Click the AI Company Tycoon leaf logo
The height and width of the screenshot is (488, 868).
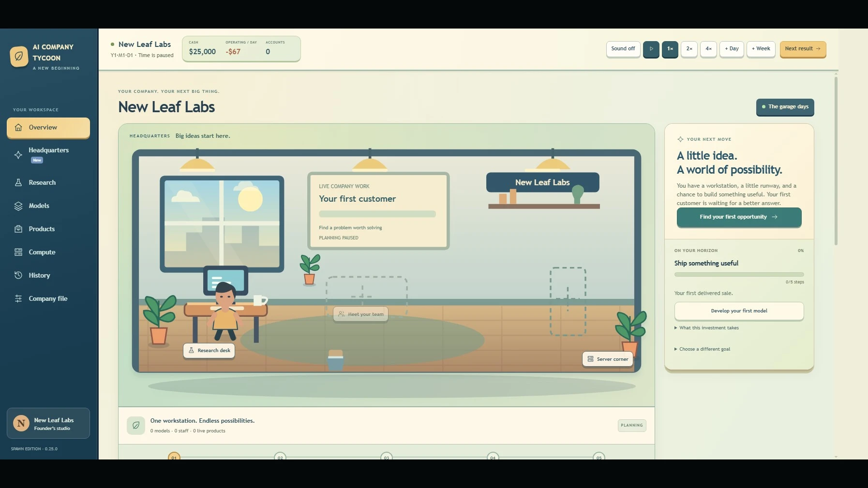pos(19,57)
